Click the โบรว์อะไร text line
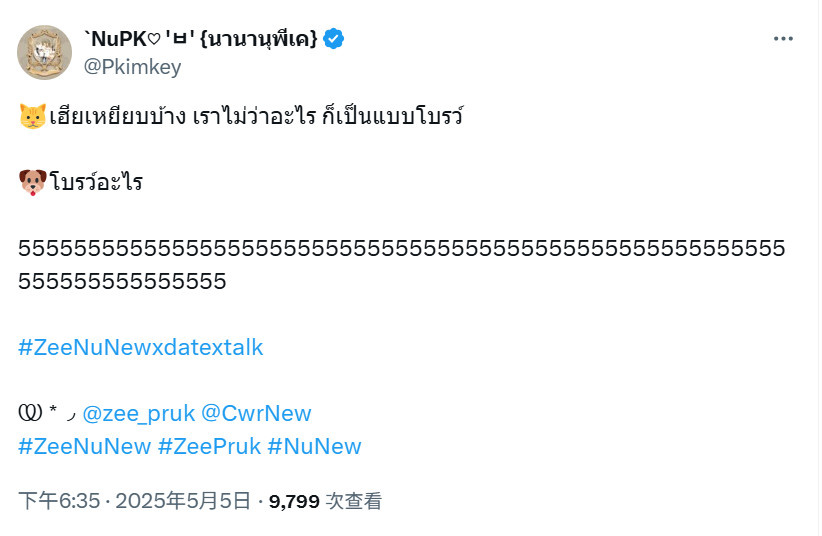The image size is (822, 536). pyautogui.click(x=96, y=183)
